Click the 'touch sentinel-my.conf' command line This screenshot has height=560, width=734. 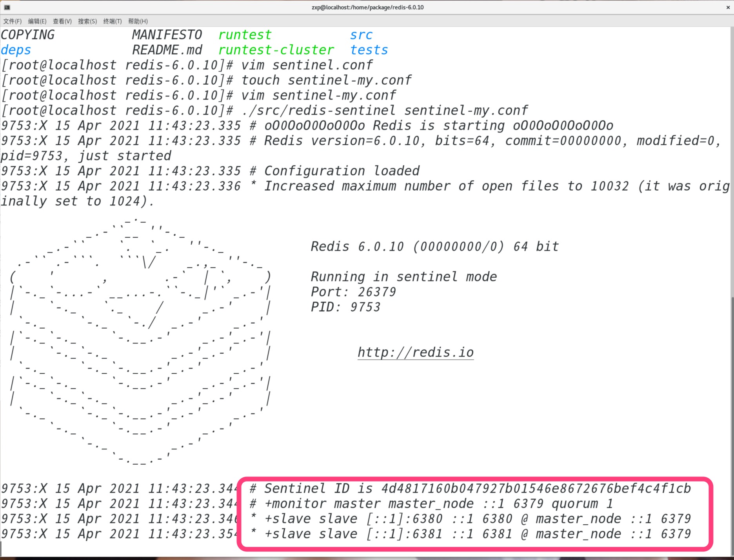[x=206, y=80]
